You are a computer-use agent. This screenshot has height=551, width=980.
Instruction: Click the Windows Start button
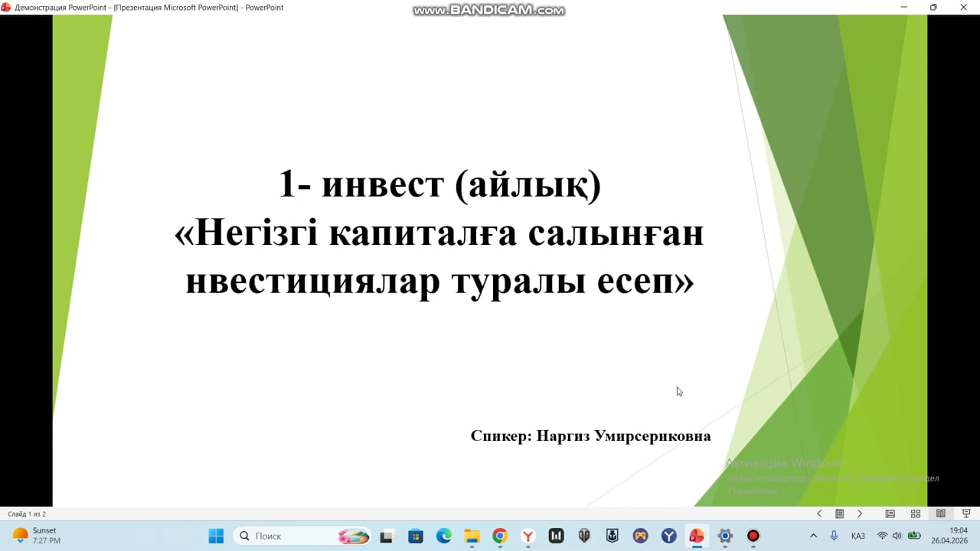217,536
